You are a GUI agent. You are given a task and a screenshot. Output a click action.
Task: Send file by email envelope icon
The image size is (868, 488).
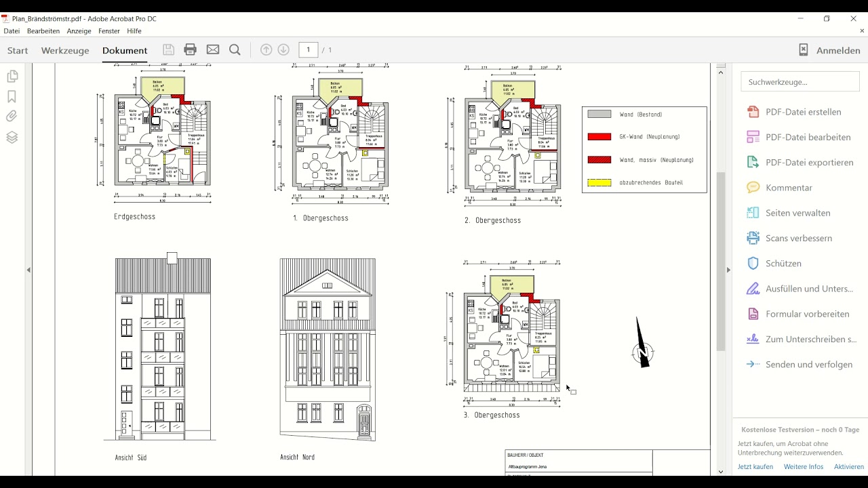pos(213,49)
